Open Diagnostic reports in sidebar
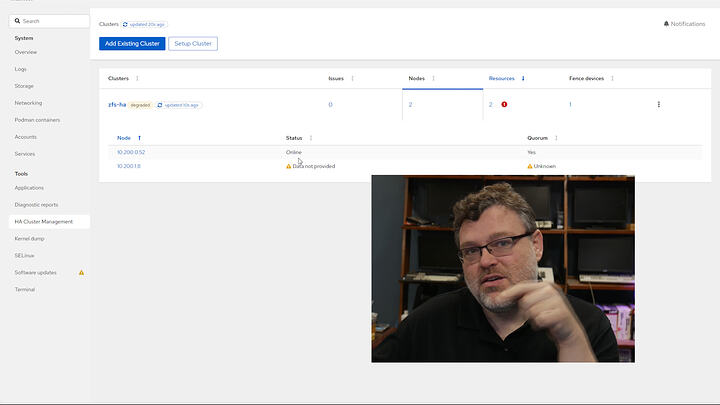 36,205
